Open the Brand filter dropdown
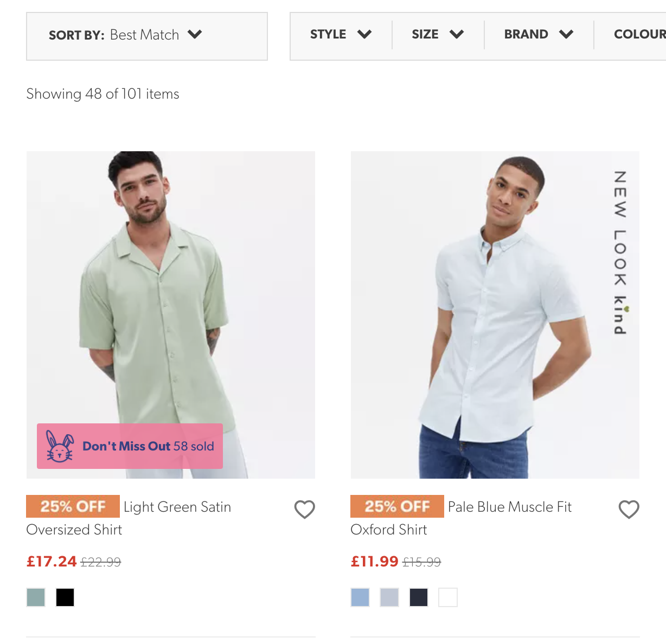This screenshot has width=666, height=644. click(x=539, y=35)
